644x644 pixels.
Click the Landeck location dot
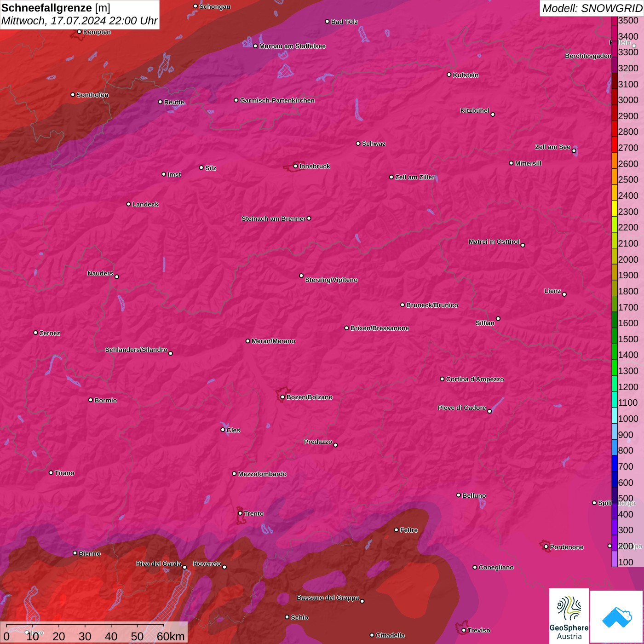tap(128, 204)
